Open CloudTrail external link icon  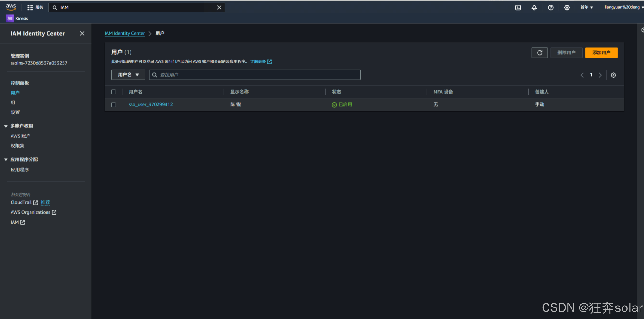point(36,203)
